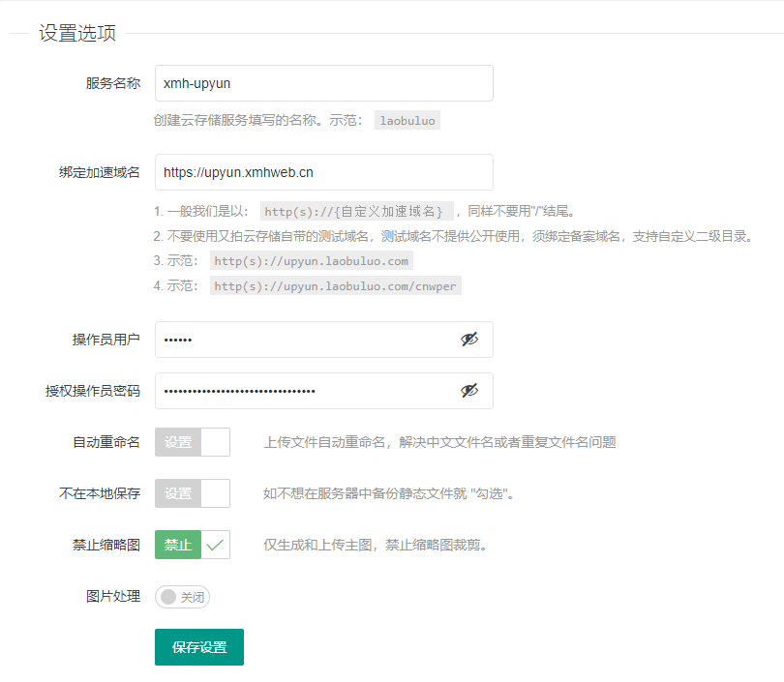Image resolution: width=784 pixels, height=682 pixels.
Task: Focus the 服务名称 input with xmh-upyun
Action: (x=324, y=83)
